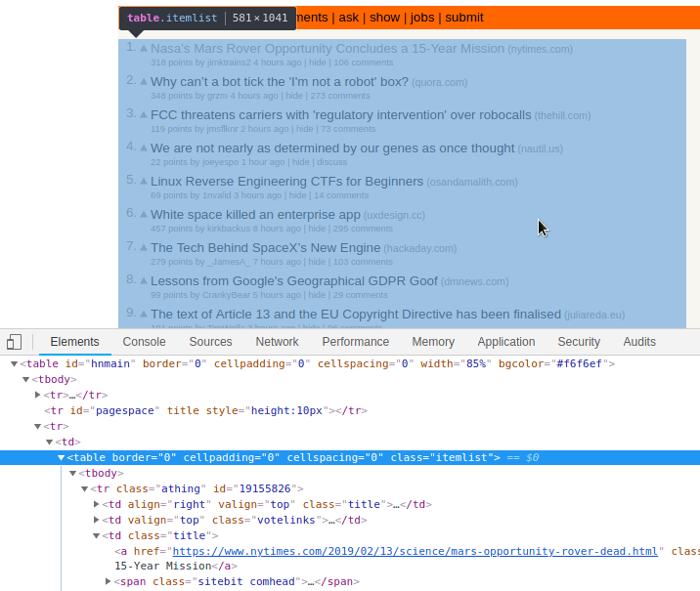Collapse the selected table.itemlist node
Screen dimensions: 700x591
point(61,457)
